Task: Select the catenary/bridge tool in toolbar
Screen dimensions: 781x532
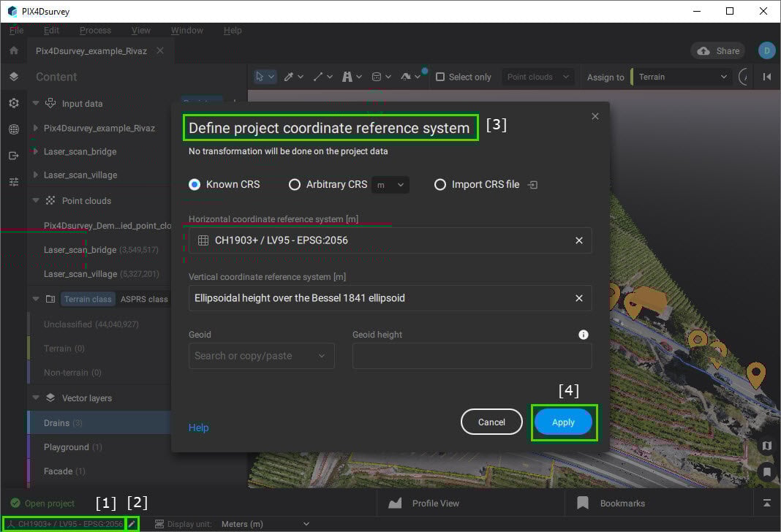Action: coord(349,76)
